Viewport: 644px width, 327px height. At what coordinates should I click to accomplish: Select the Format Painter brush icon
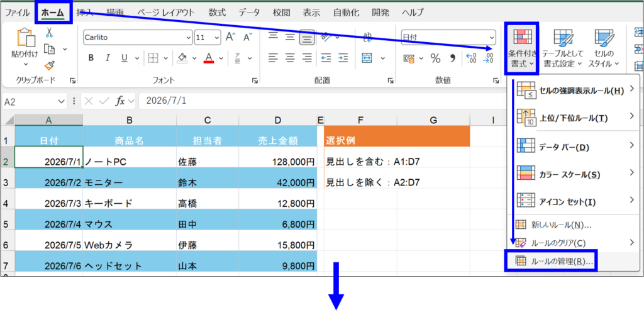click(x=49, y=65)
